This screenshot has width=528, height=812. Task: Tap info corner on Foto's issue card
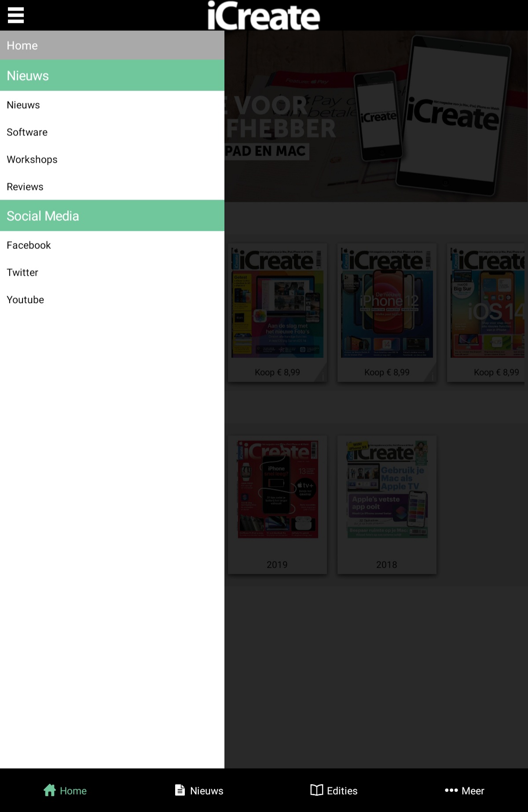click(323, 376)
